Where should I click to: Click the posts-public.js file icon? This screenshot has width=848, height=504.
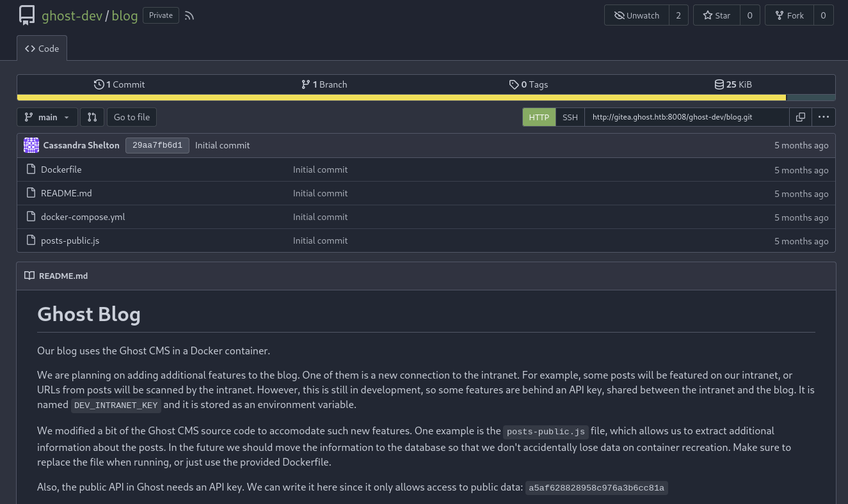pyautogui.click(x=31, y=240)
